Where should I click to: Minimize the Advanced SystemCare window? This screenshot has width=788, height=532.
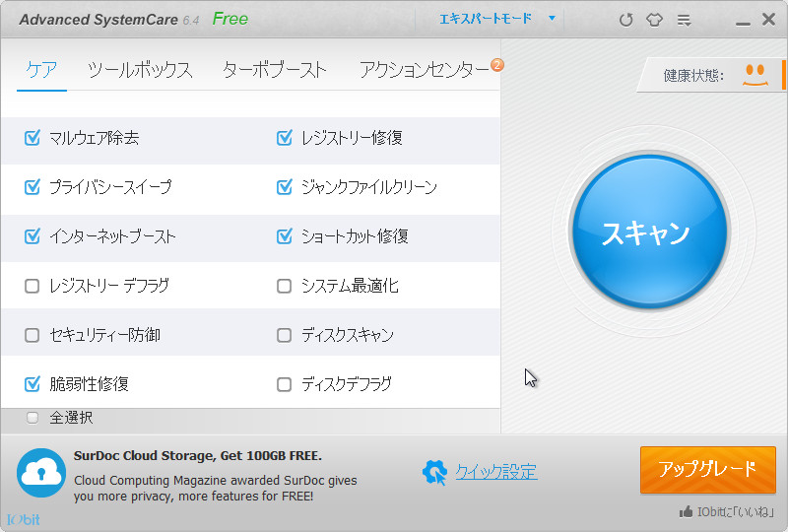click(x=743, y=24)
